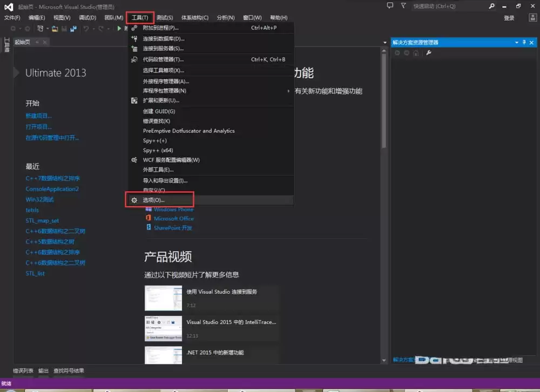Click the Navigate Backward toolbar icon
The width and height of the screenshot is (540, 392).
12,29
